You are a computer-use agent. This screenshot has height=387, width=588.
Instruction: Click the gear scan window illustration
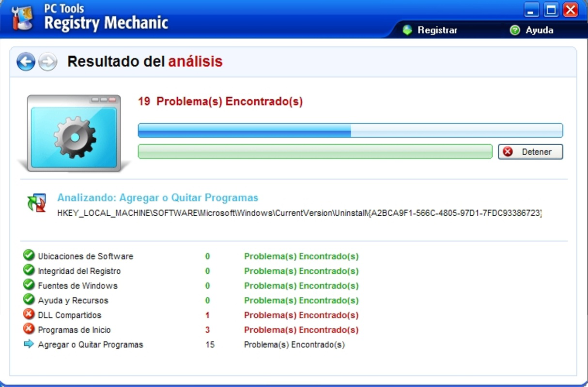coord(74,133)
